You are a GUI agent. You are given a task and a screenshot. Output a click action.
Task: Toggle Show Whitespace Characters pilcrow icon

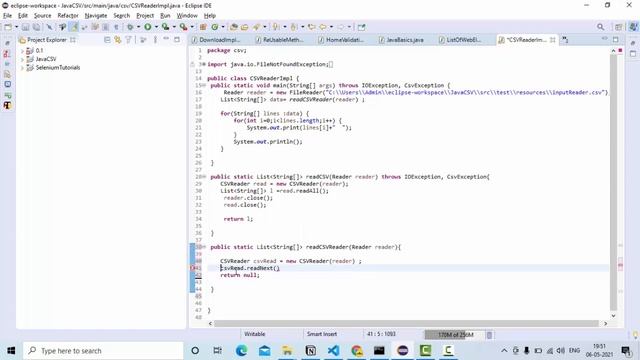(x=116, y=27)
